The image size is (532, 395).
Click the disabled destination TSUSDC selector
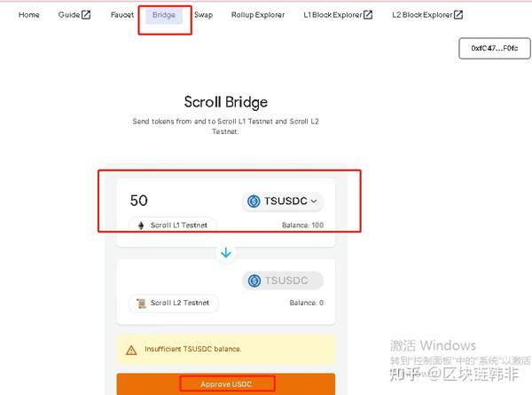pyautogui.click(x=283, y=280)
